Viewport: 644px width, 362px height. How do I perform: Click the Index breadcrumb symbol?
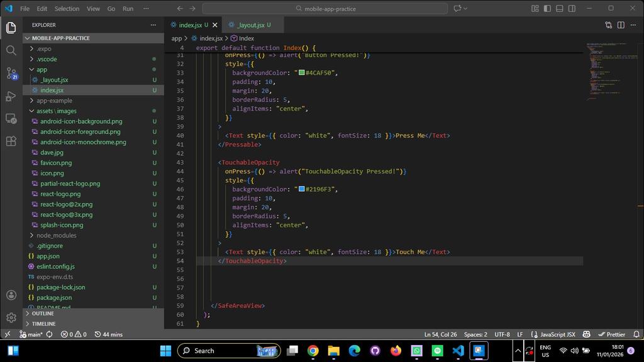[242, 38]
